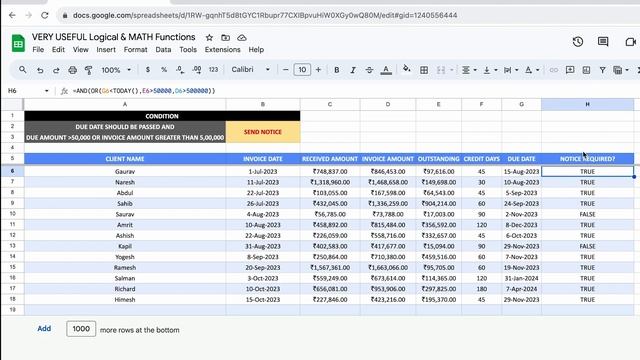Go back in the browser
Viewport: 640px width, 360px height.
tap(12, 16)
